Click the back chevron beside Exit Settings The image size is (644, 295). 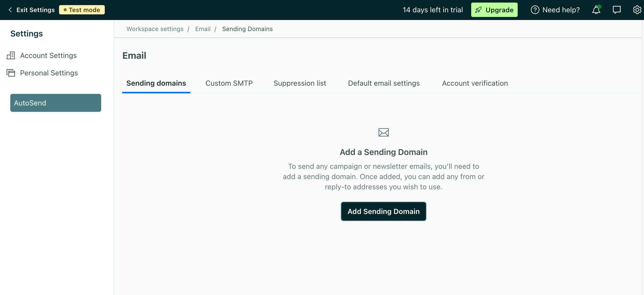10,10
